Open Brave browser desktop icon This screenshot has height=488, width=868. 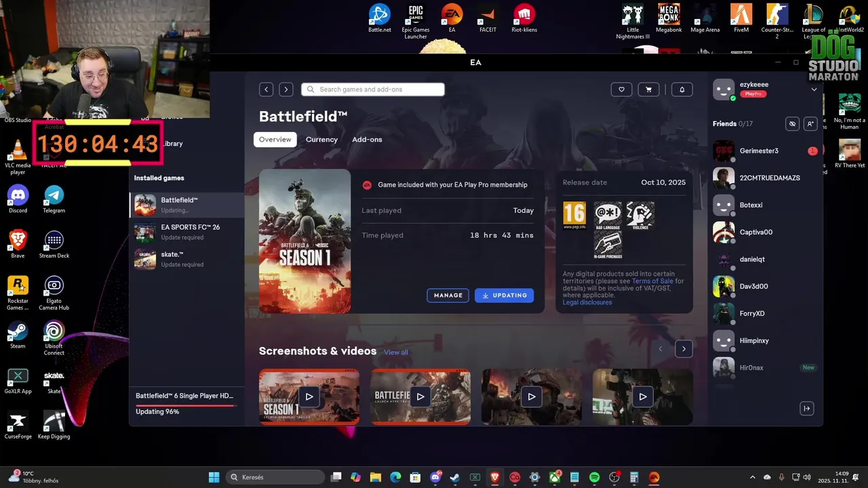pos(18,244)
